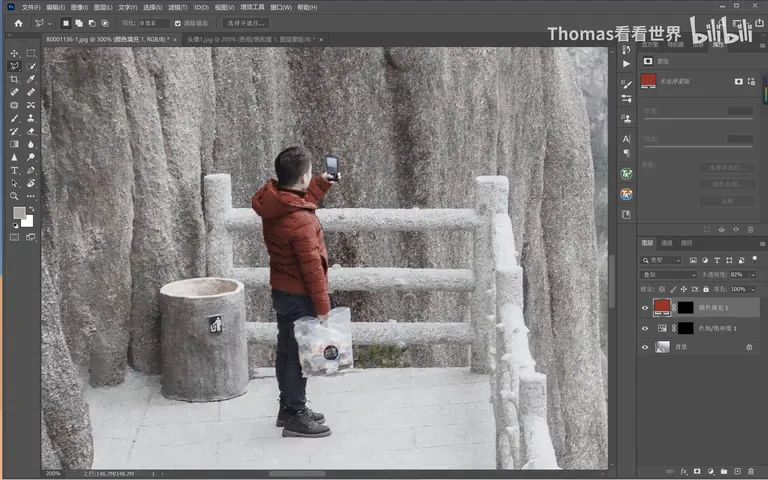This screenshot has width=768, height=480.
Task: Click the foreground color swatch
Action: (19, 213)
